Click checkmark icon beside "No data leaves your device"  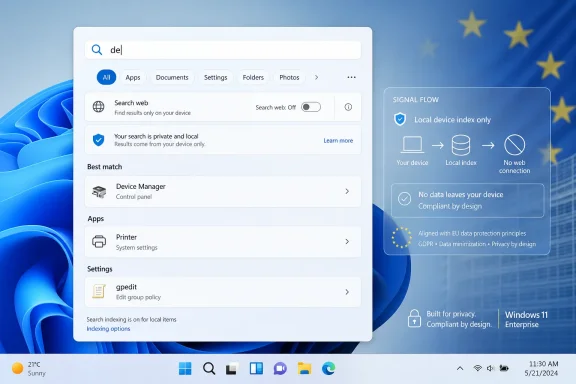pos(404,199)
